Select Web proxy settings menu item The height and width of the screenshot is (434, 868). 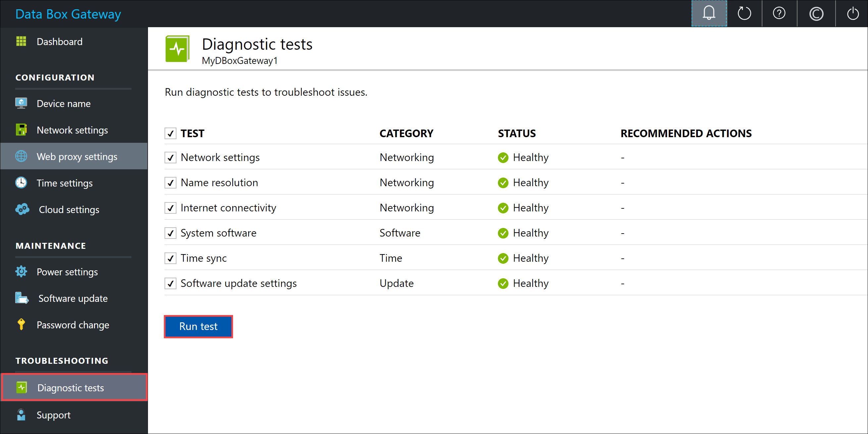(x=77, y=156)
